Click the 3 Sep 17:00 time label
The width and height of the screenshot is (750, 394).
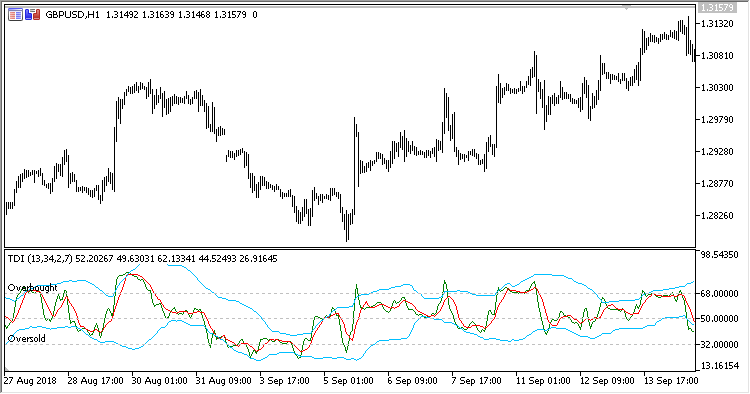(x=285, y=381)
